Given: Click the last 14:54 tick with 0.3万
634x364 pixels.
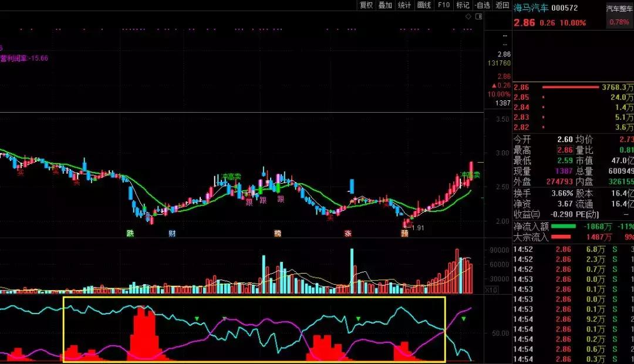Looking at the screenshot, I should (573, 359).
